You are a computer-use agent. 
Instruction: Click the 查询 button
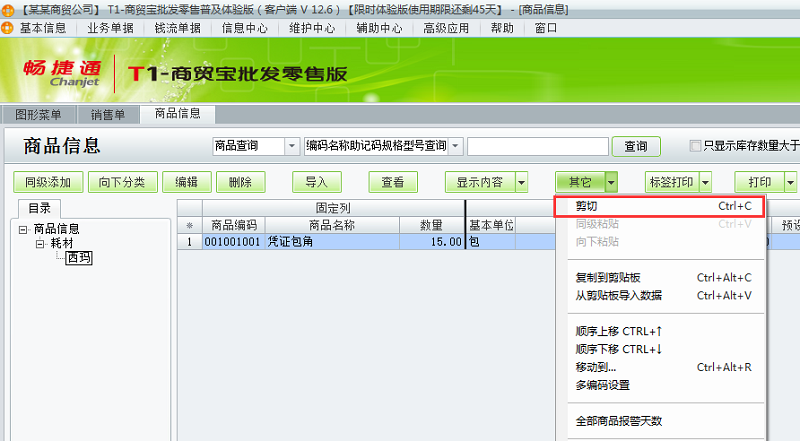[x=636, y=146]
